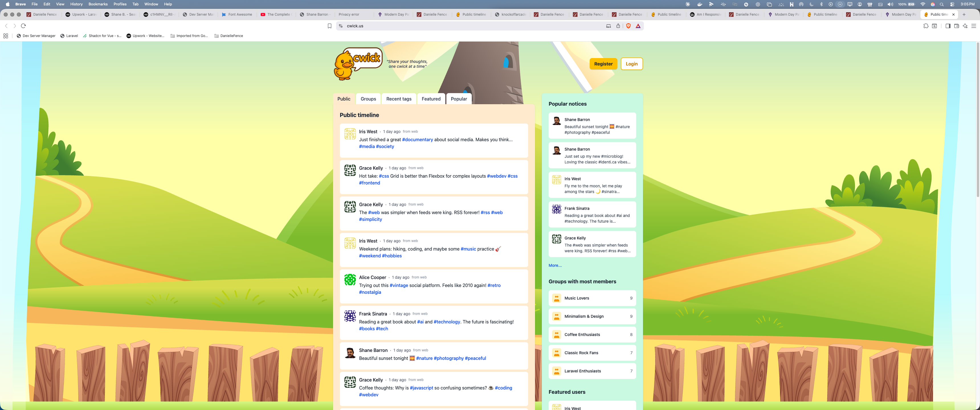Open the share icon in the address bar

[x=618, y=26]
